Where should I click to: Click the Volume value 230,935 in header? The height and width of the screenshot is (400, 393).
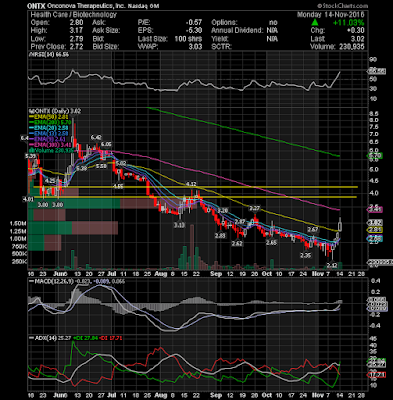coord(351,47)
